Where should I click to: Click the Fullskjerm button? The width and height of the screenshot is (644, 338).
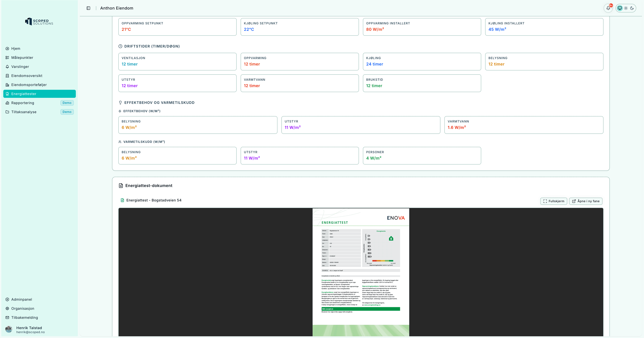coord(553,201)
